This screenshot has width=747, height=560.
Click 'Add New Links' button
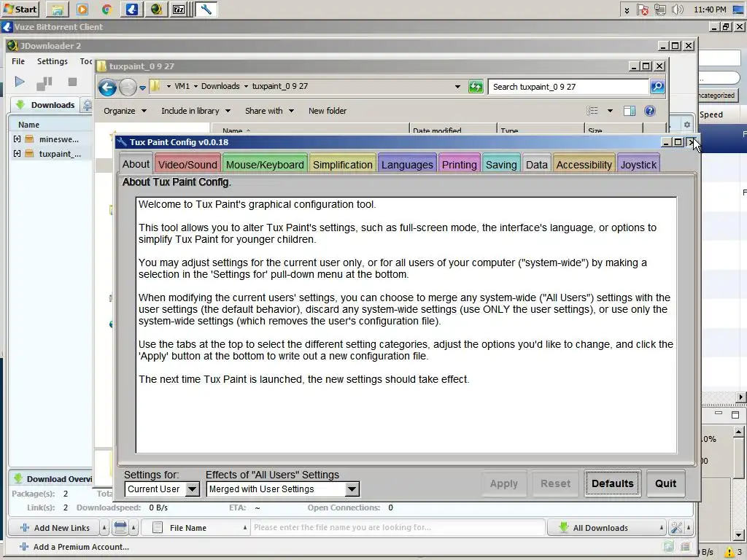(x=54, y=528)
